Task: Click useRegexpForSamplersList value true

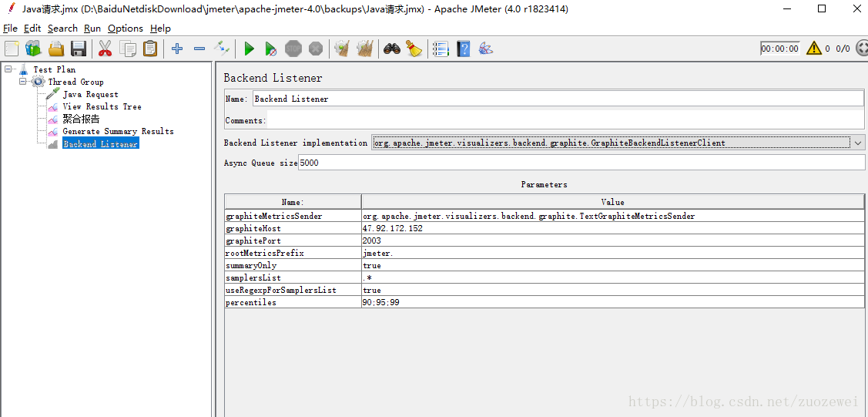Action: [613, 290]
